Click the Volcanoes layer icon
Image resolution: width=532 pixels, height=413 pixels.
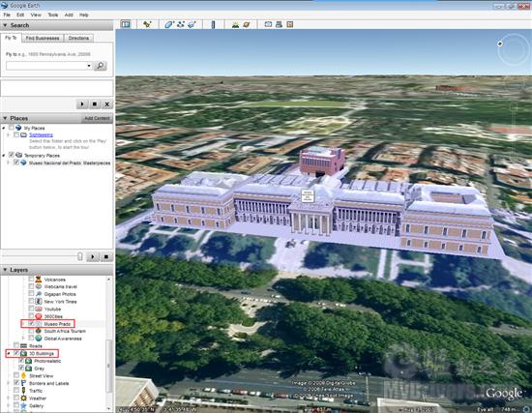point(39,280)
